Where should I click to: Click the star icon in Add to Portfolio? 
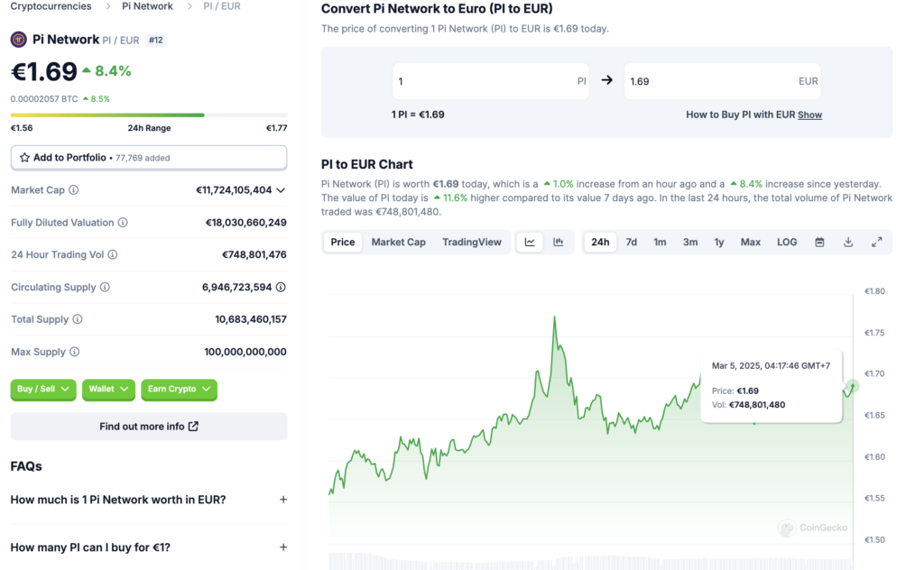click(x=24, y=158)
